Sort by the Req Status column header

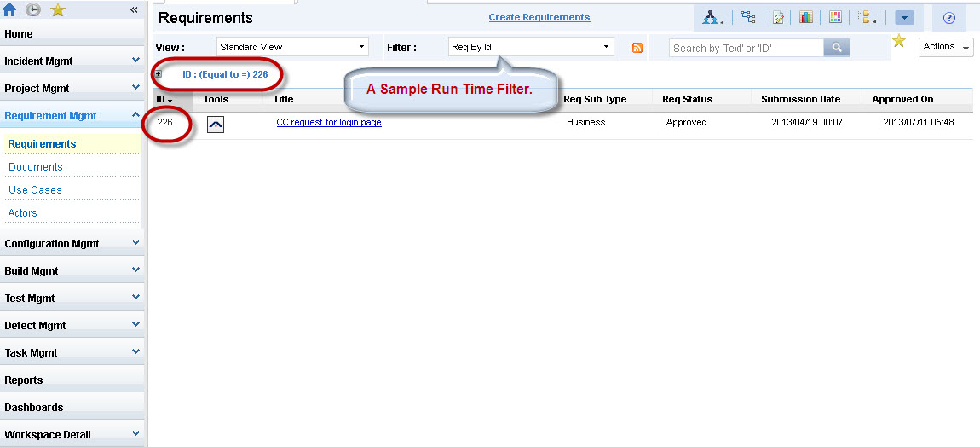coord(688,99)
